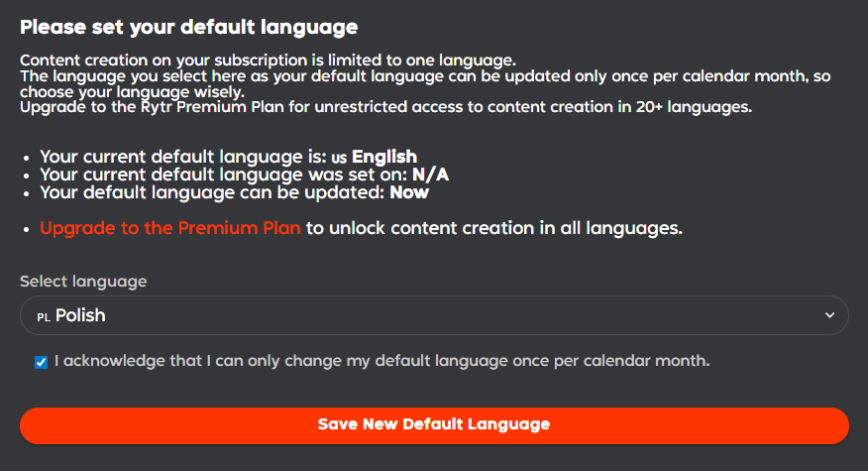Click the bold 'English' current language value
The height and width of the screenshot is (471, 868).
click(384, 157)
